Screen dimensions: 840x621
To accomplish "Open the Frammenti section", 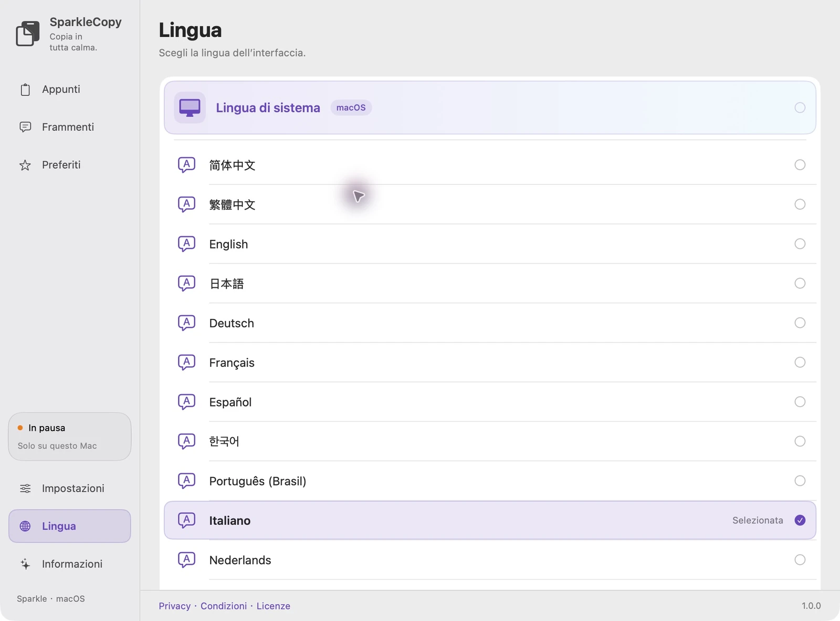I will 70,127.
